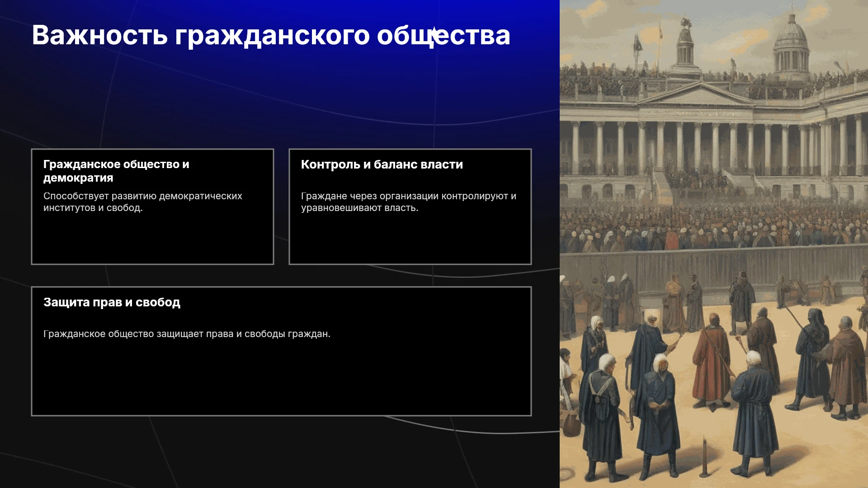Click the text "Способствует развитию демократических институтов и свобод."
Viewport: 868px width, 488px height.
143,202
